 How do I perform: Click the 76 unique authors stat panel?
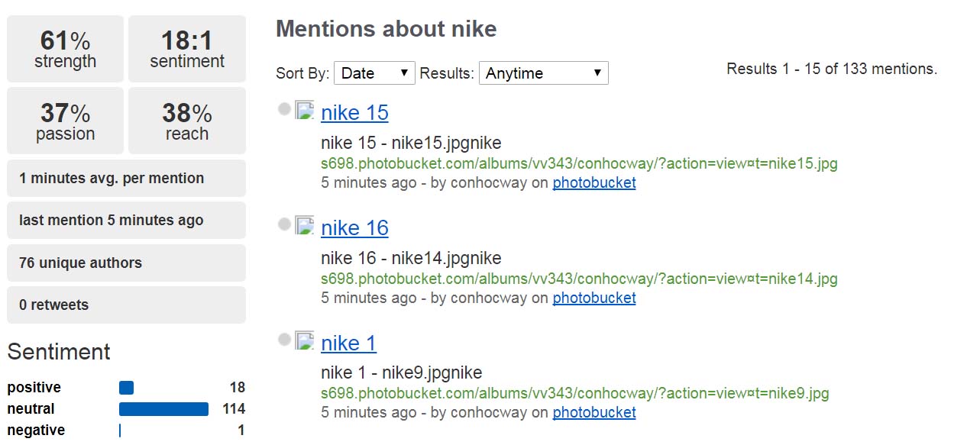[126, 263]
